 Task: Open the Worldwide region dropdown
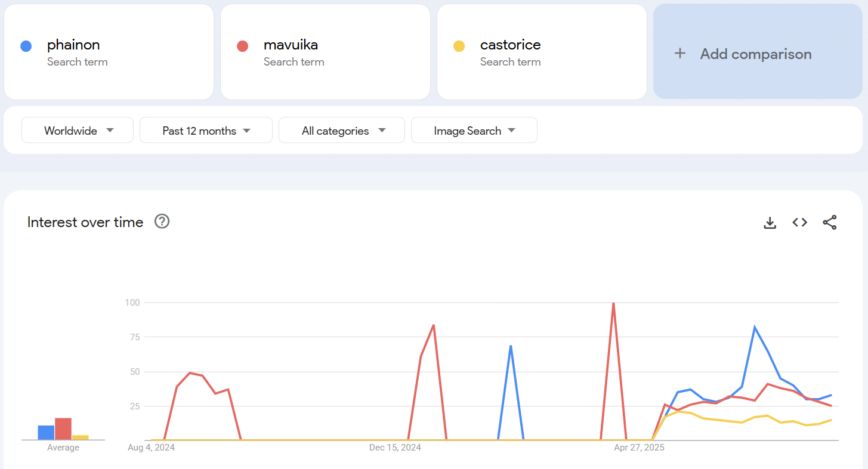tap(78, 131)
